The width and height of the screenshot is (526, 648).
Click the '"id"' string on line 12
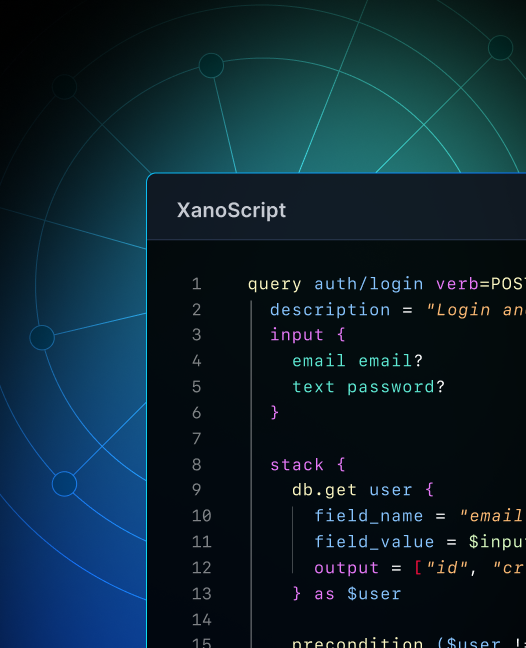(x=447, y=568)
